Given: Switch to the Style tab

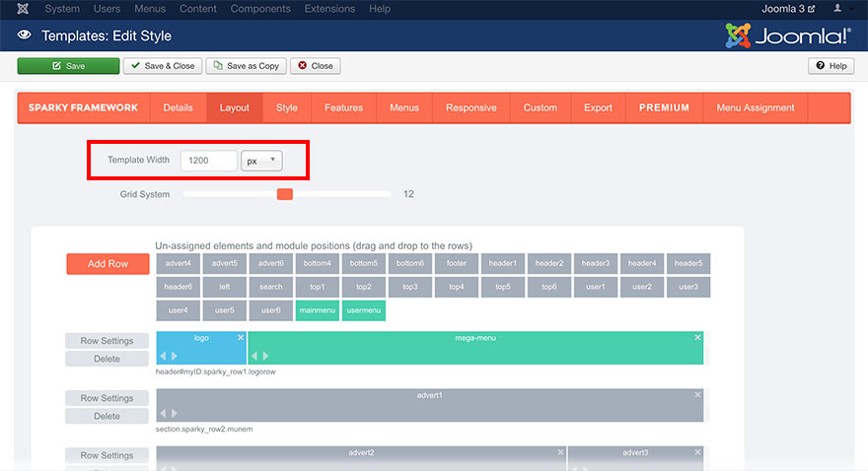Looking at the screenshot, I should click(x=287, y=107).
